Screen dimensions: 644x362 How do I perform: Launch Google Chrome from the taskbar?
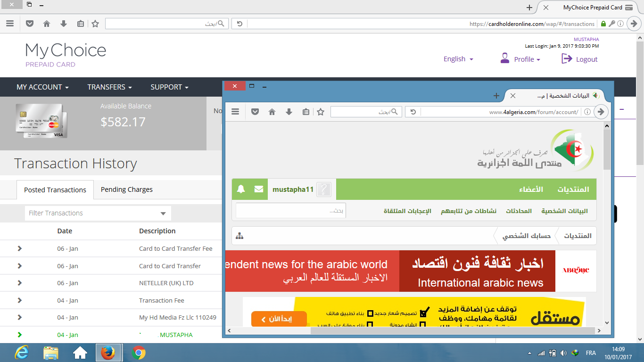pos(139,353)
